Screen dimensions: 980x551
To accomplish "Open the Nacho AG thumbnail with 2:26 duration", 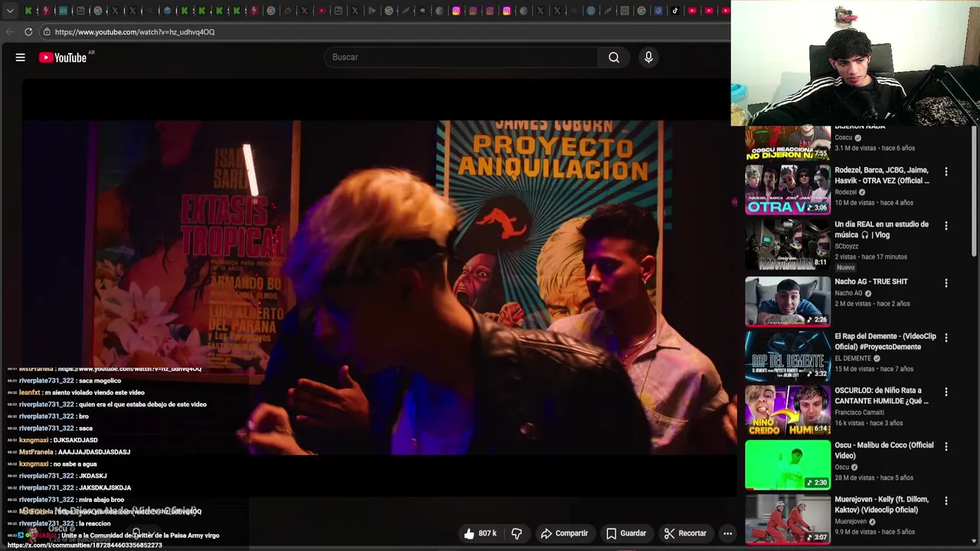I will [788, 302].
